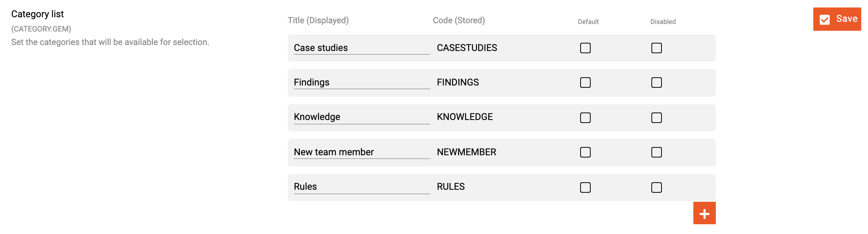Click the CASESTUDIES stored code

pos(467,48)
